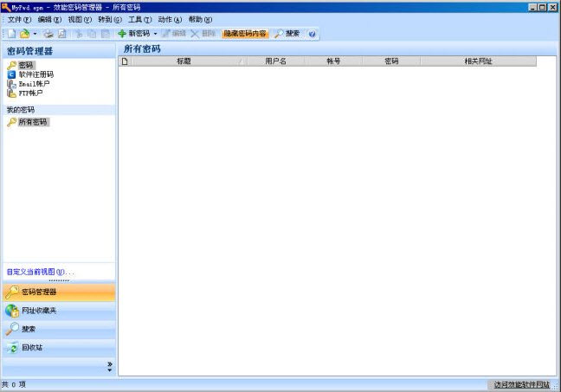Toggle the 隐藏密码内容 button
561x392 pixels.
(x=245, y=34)
